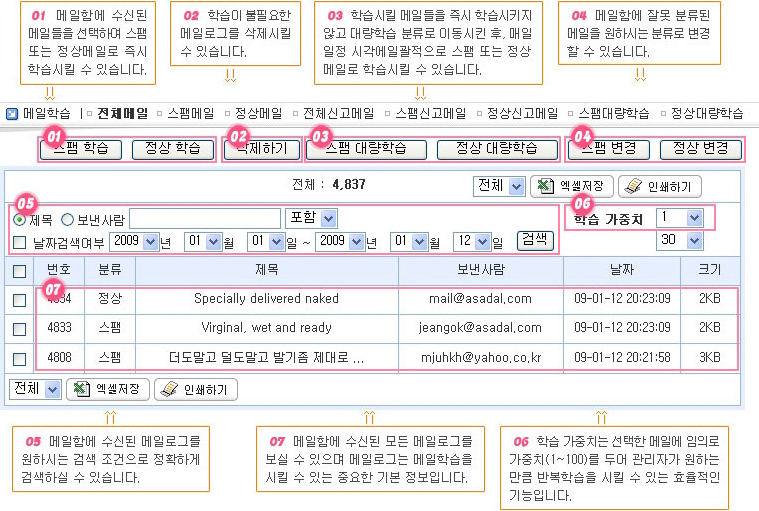
Task: Click the 검색 search button
Action: coord(534,240)
